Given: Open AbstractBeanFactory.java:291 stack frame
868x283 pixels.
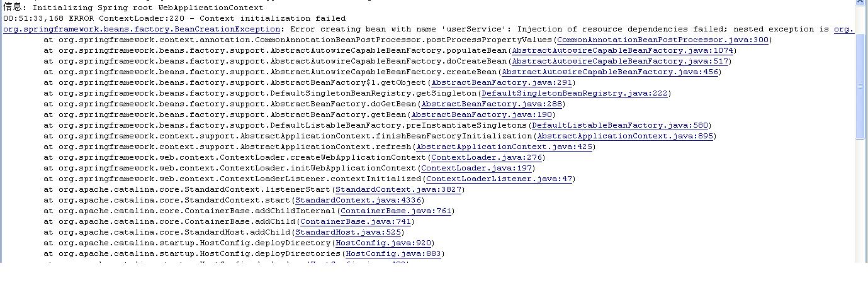Looking at the screenshot, I should [x=502, y=82].
